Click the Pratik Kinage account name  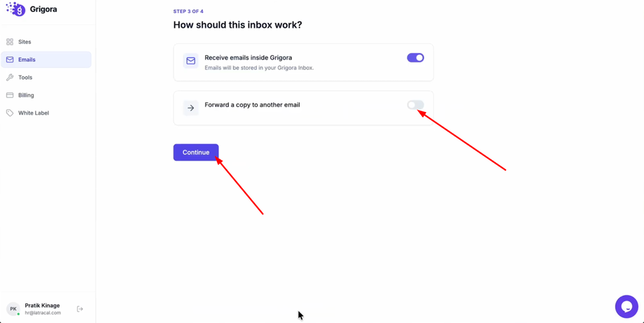tap(42, 306)
